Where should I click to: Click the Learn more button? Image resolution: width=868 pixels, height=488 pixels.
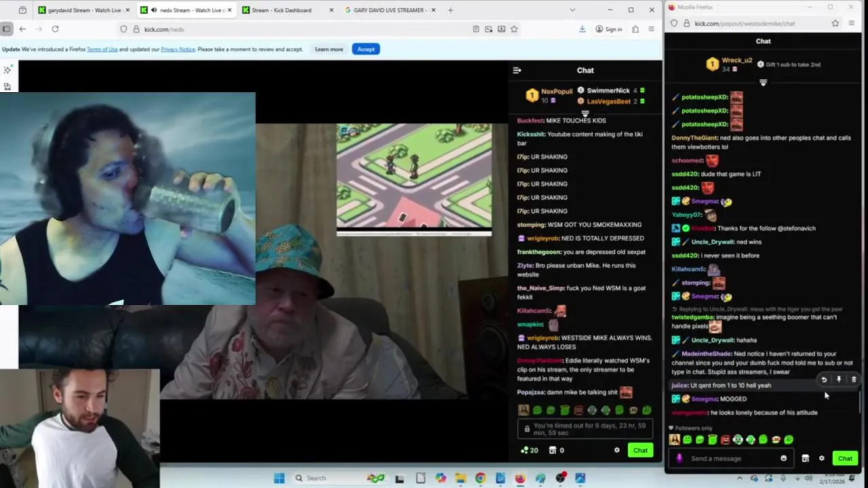tap(329, 49)
